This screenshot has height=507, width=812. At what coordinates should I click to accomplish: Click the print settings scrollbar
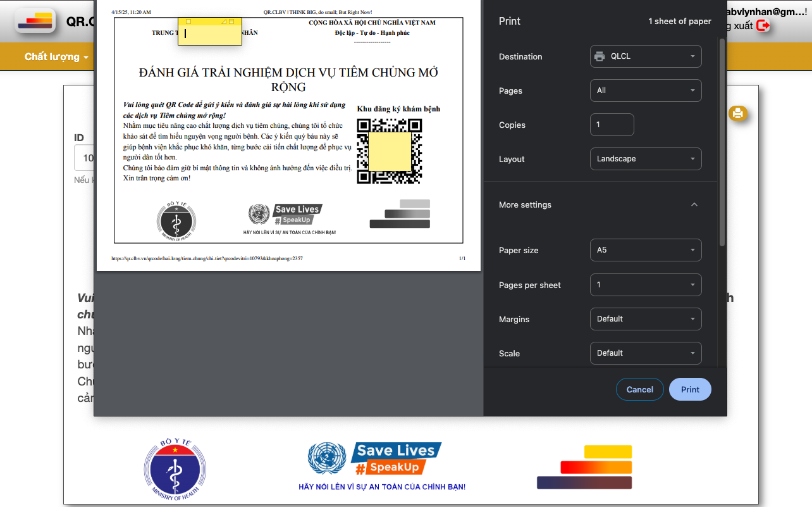(722, 142)
